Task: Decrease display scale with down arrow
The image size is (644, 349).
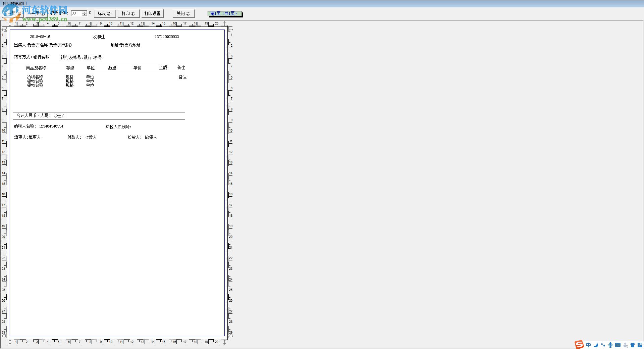Action: pos(85,15)
